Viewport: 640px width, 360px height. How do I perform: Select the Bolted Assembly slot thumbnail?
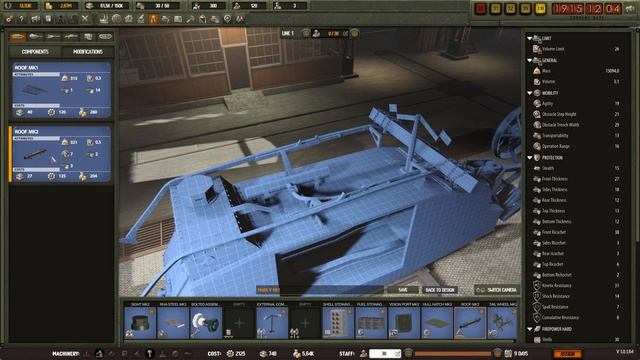[206, 323]
